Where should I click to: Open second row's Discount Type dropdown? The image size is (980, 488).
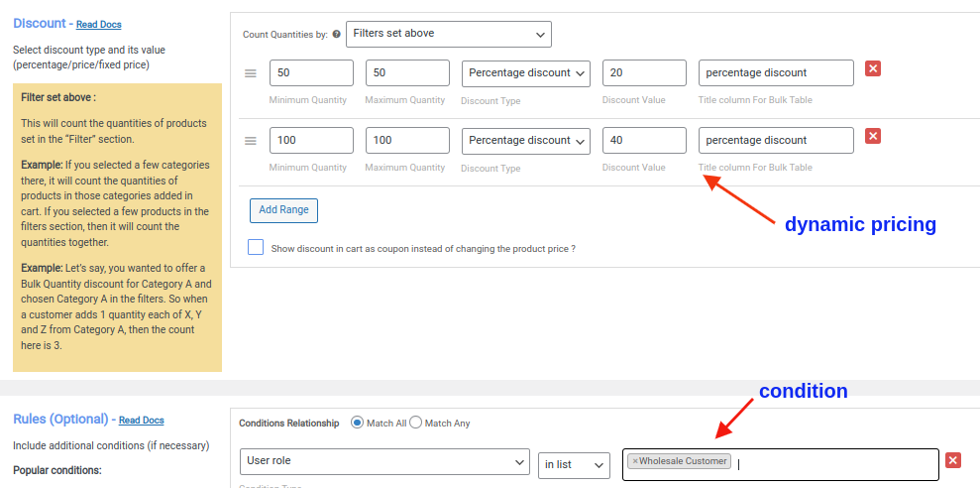[x=526, y=140]
